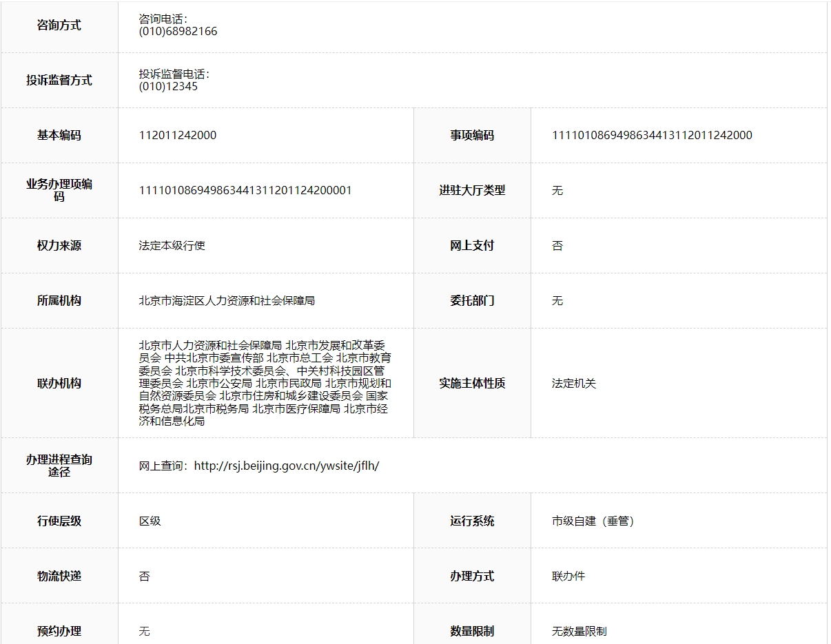Click the 否 value beside 网上支付

coord(557,246)
